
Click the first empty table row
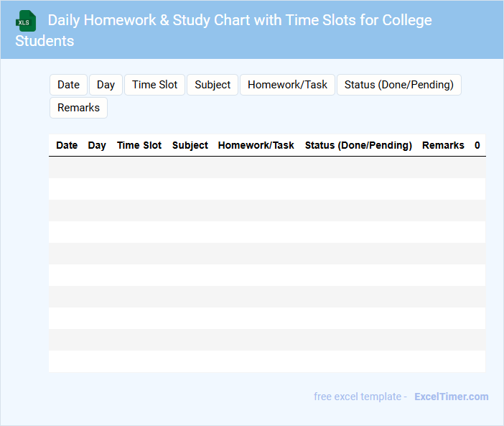tap(267, 167)
